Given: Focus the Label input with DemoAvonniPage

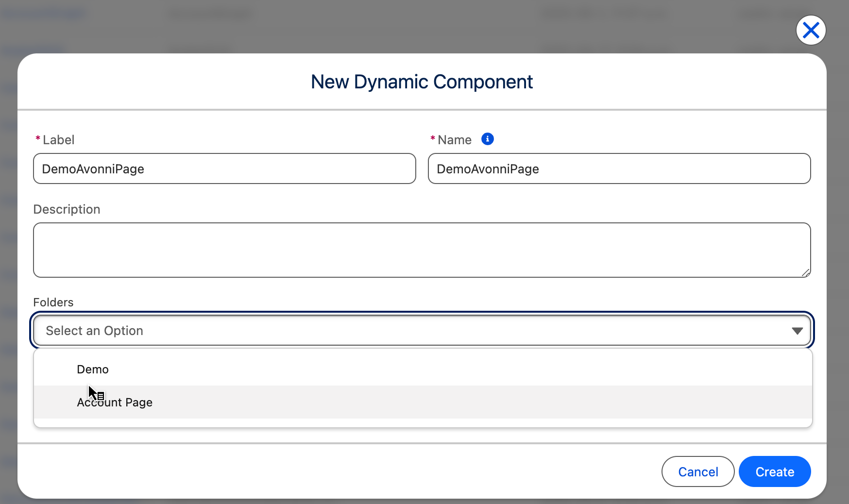Looking at the screenshot, I should (x=224, y=169).
